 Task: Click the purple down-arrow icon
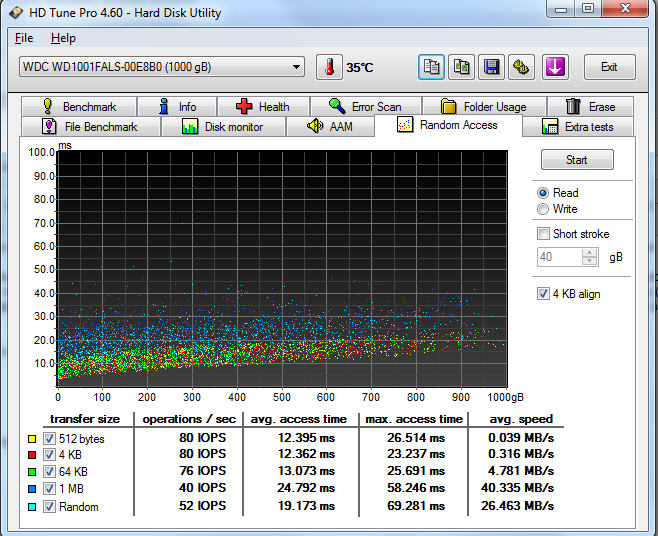554,67
